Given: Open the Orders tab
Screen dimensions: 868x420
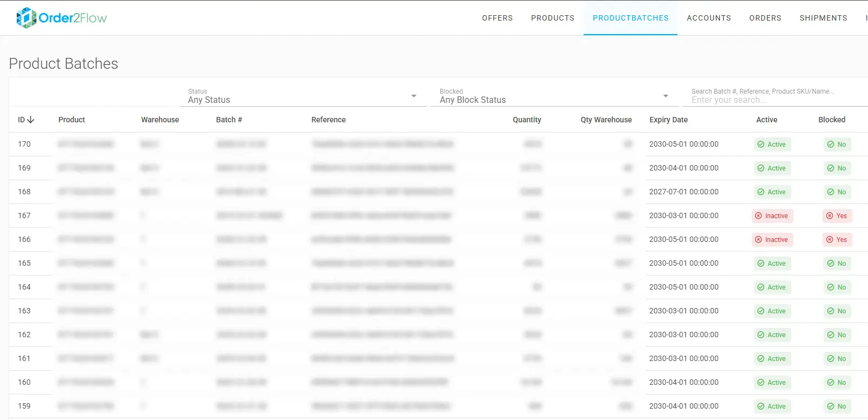Looking at the screenshot, I should (x=765, y=18).
